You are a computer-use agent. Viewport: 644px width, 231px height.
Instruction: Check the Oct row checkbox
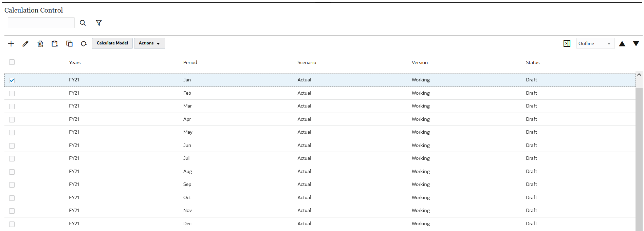coord(12,198)
